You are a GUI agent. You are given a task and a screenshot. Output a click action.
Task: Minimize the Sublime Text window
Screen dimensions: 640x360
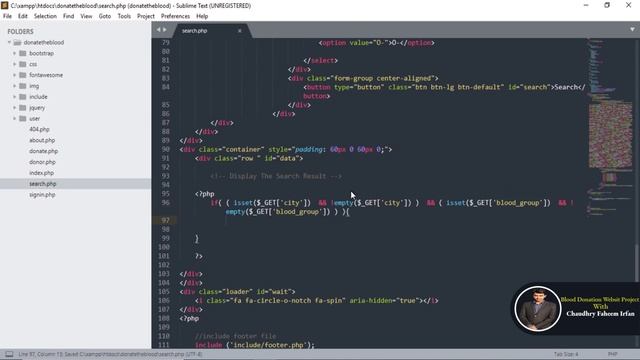tap(586, 5)
